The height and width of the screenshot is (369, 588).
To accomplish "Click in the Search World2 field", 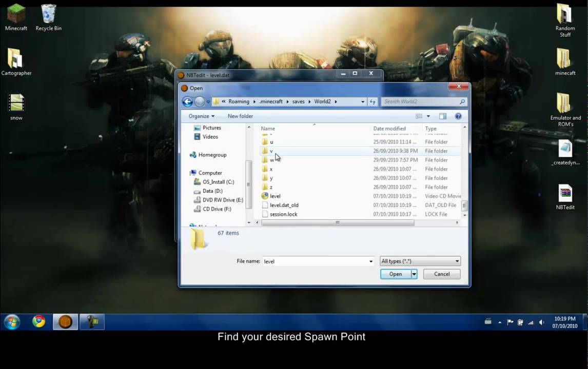I will coord(420,101).
